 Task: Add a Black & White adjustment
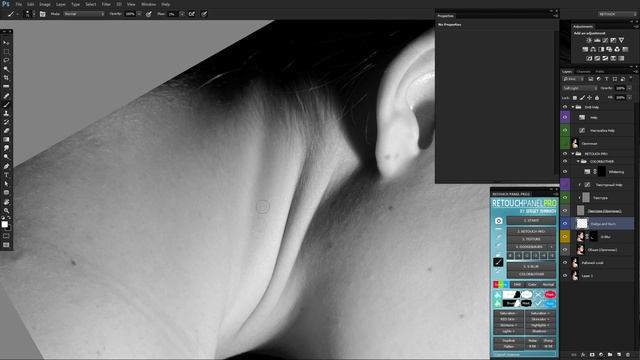(x=601, y=49)
